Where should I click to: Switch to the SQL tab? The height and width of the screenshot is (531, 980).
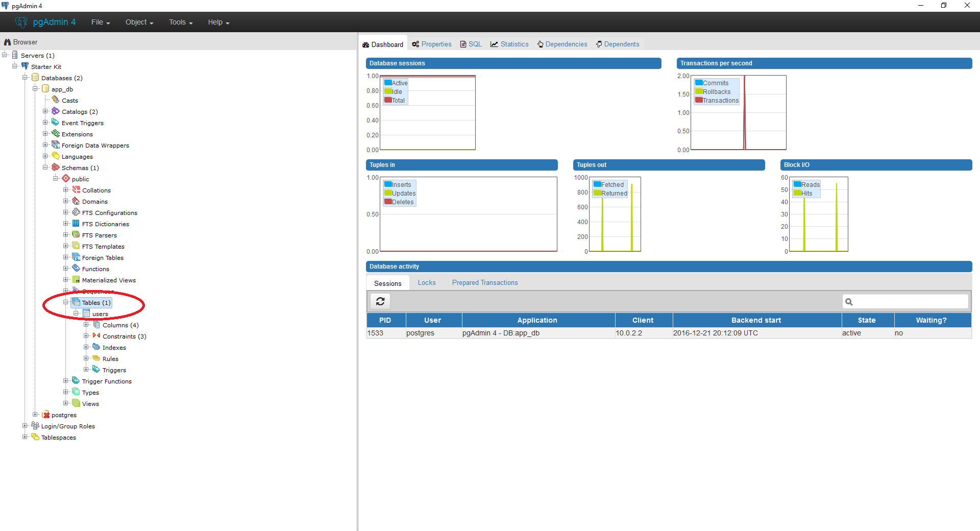(471, 44)
